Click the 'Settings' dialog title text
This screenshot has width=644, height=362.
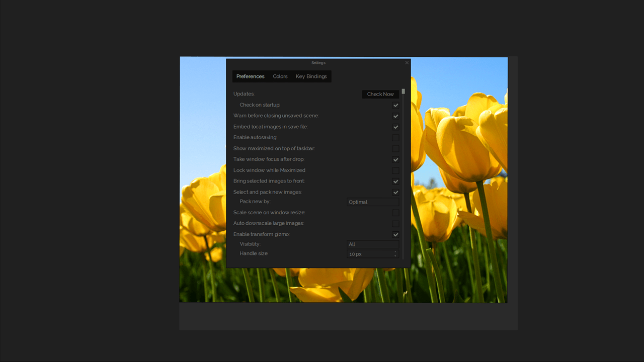tap(318, 63)
